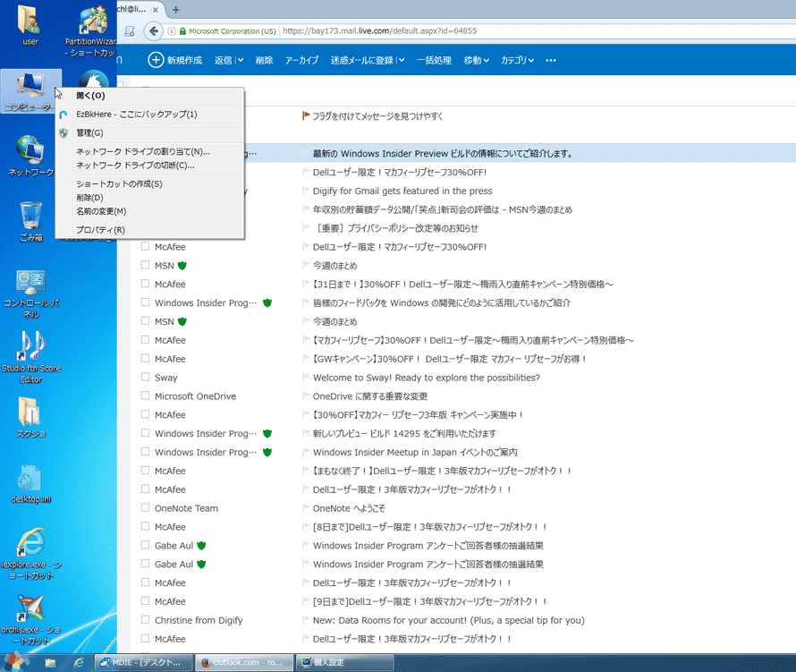Open the New: Data Rooms for your account email
Screen dimensions: 796x672
pos(449,620)
